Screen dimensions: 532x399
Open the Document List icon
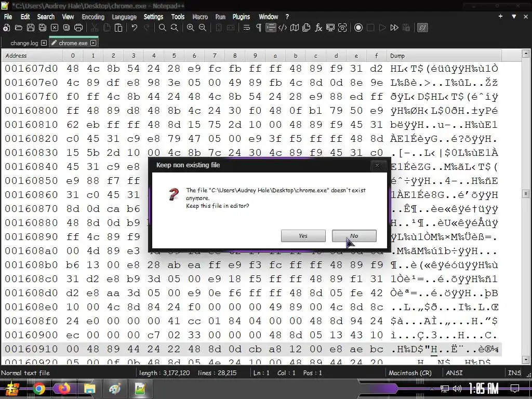(x=307, y=28)
